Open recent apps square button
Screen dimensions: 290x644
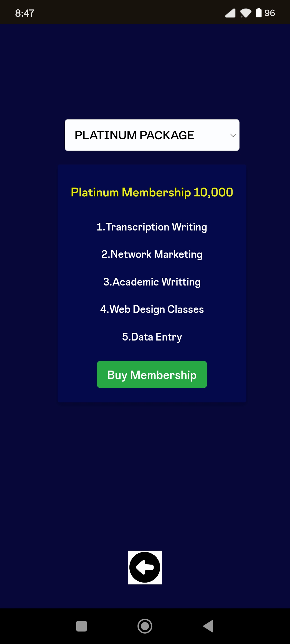click(x=82, y=626)
